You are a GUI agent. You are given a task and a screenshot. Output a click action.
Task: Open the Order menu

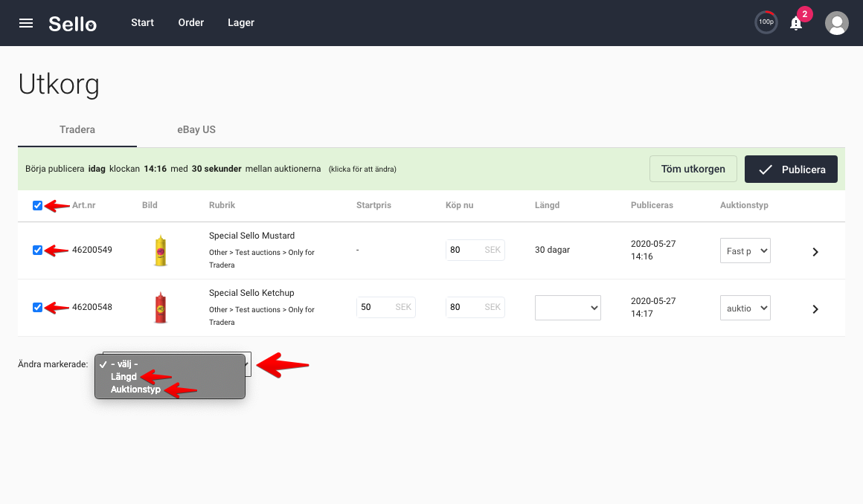tap(191, 22)
